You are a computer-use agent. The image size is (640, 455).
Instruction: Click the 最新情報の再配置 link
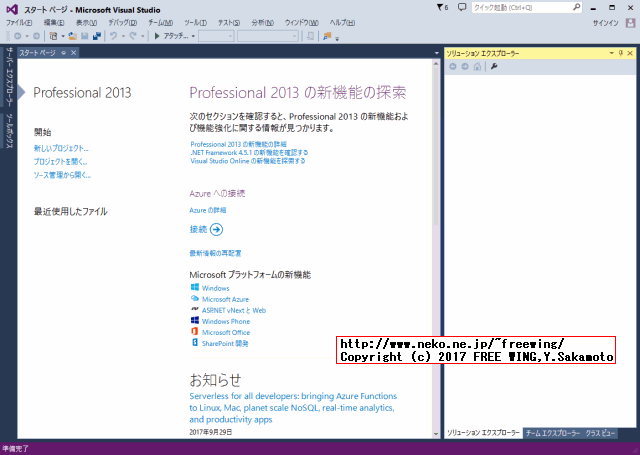(215, 253)
